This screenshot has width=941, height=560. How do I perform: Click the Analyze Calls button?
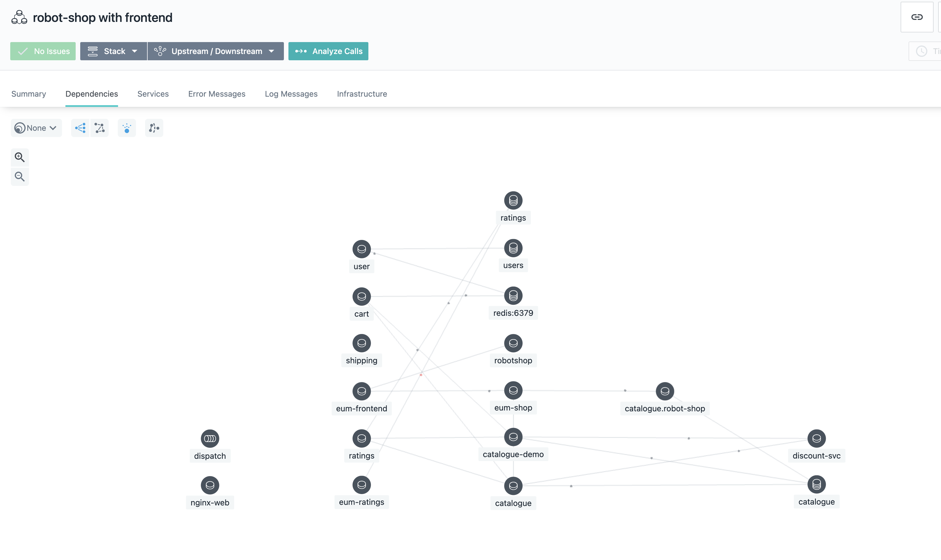click(x=328, y=51)
